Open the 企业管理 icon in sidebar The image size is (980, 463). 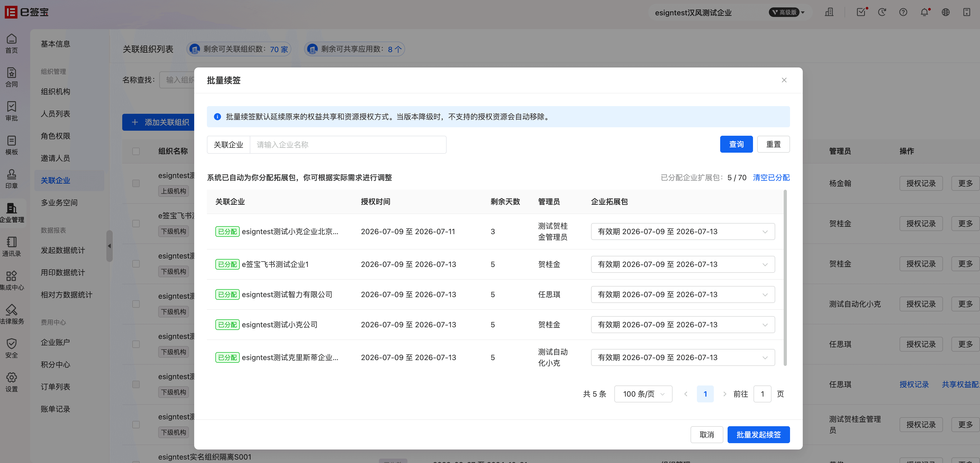click(x=12, y=213)
